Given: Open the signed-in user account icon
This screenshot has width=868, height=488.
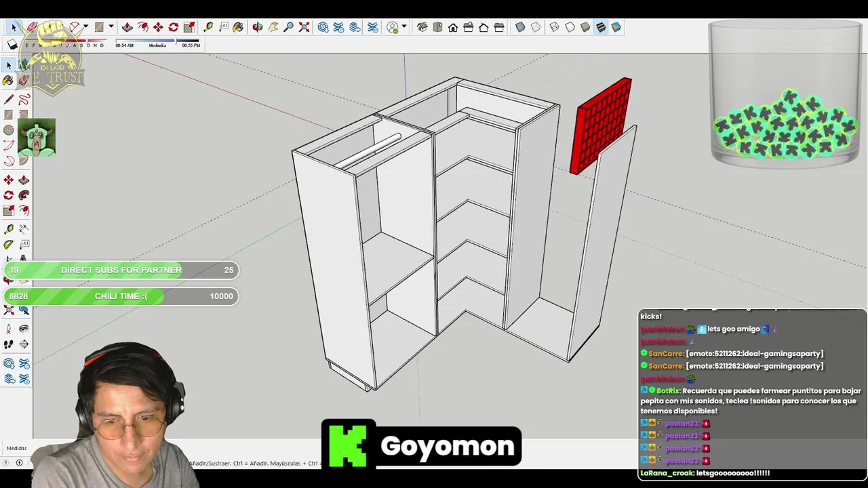Looking at the screenshot, I should pos(392,27).
